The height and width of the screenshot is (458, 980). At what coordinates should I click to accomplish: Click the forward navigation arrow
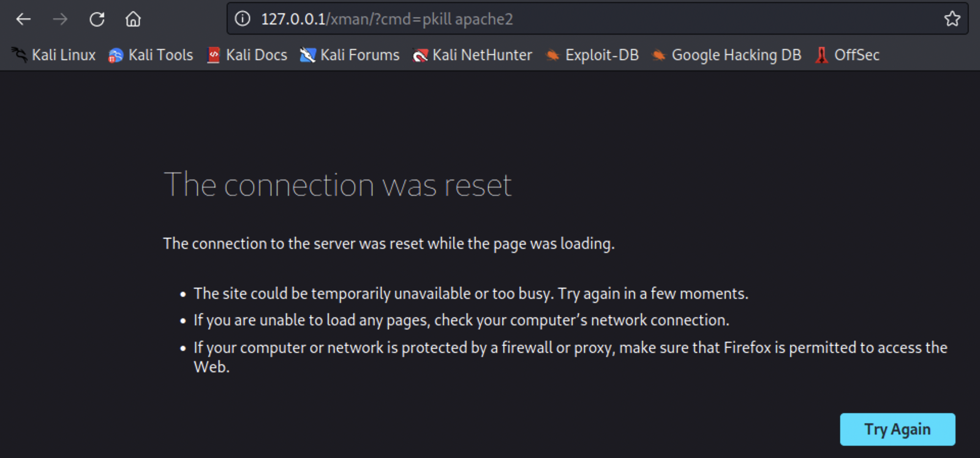point(60,19)
